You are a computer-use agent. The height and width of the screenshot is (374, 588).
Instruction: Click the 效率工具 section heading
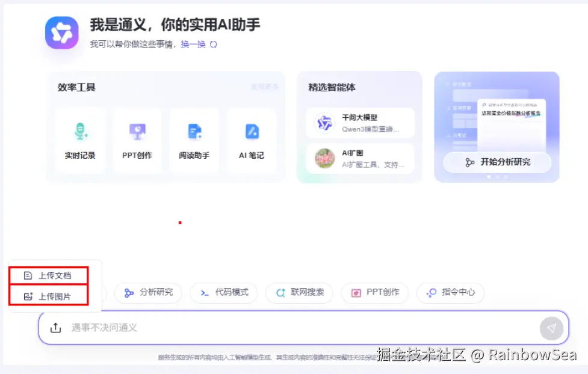pos(76,87)
